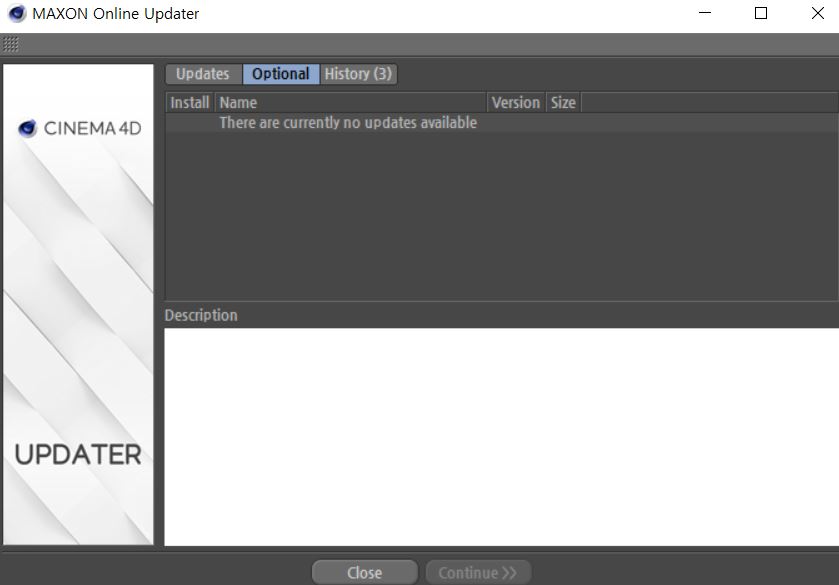Click the UPDATER banner text
839x585 pixels.
pos(78,455)
